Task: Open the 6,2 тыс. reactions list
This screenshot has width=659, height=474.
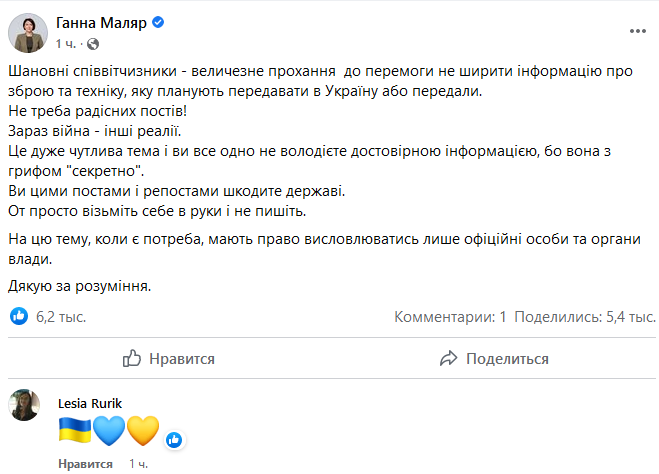Action: [x=60, y=317]
